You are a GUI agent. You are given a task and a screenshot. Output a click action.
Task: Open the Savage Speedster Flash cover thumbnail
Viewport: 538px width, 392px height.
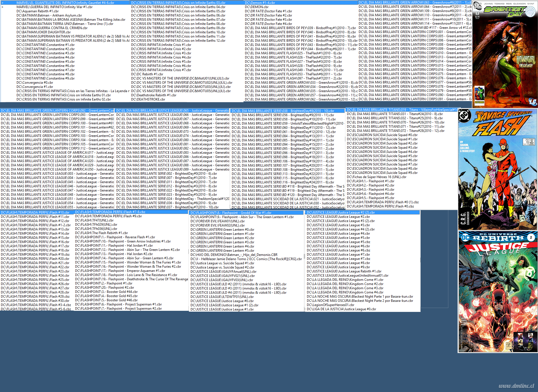pos(498,169)
